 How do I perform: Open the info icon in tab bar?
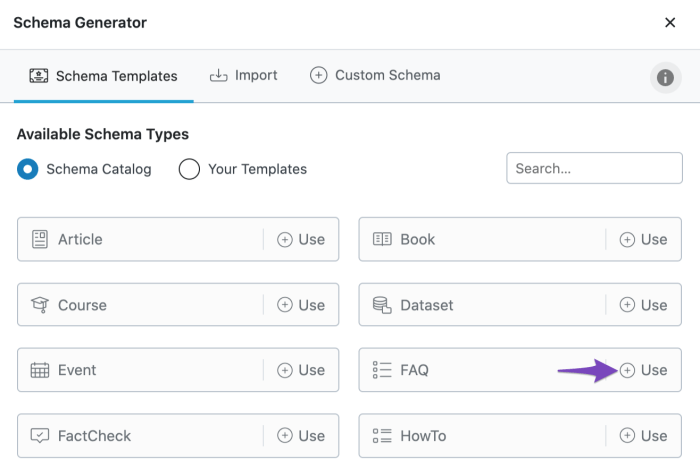[x=665, y=78]
